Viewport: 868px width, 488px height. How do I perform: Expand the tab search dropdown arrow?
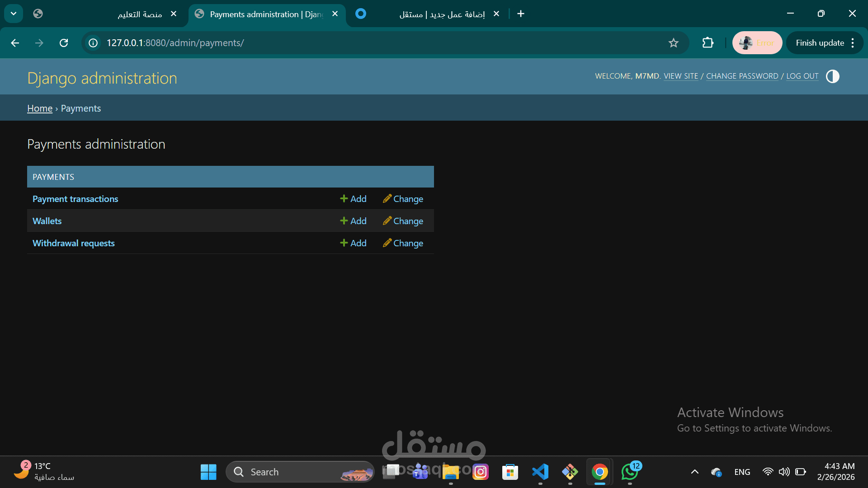pos(14,14)
